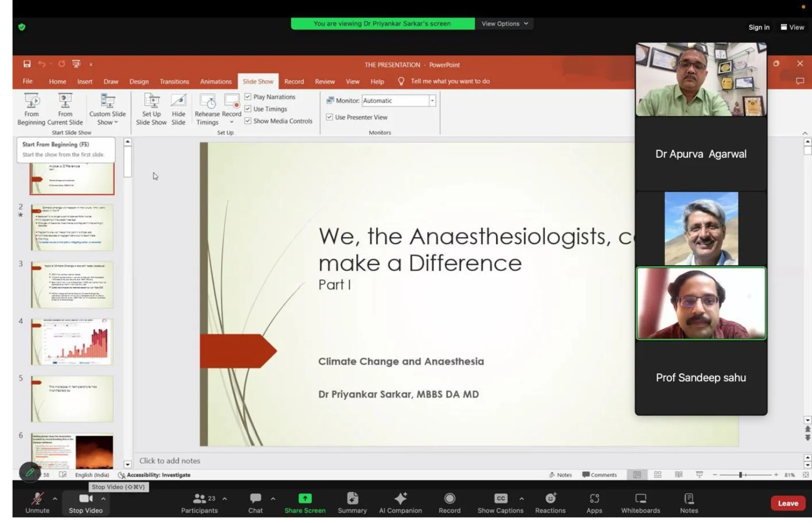The height and width of the screenshot is (523, 812).
Task: Open Zoom Apps
Action: (594, 502)
